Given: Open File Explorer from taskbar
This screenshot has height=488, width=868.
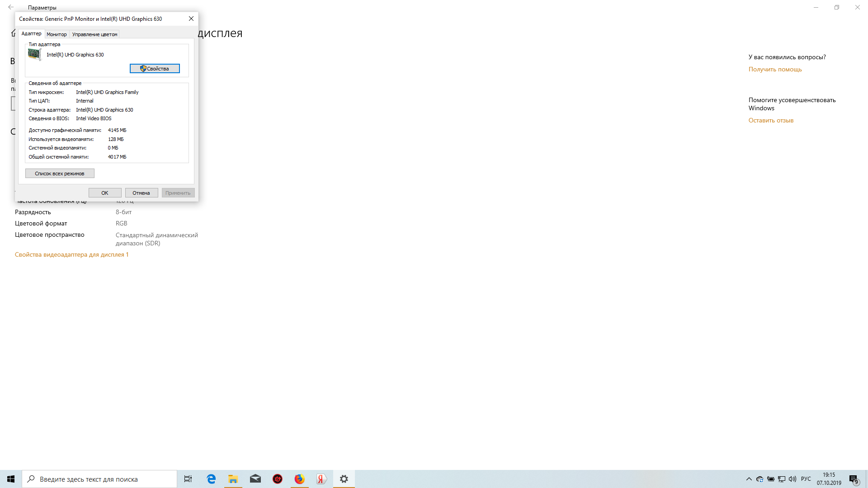Looking at the screenshot, I should 233,479.
